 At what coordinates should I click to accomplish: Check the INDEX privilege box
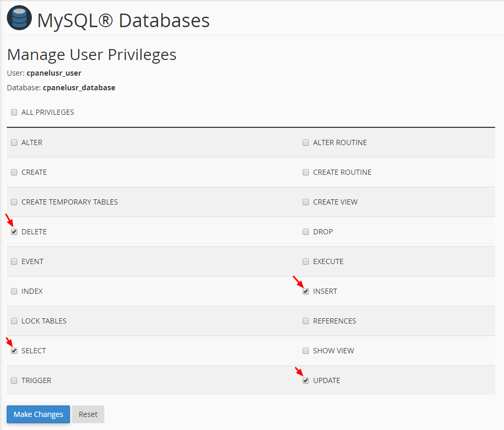click(14, 291)
